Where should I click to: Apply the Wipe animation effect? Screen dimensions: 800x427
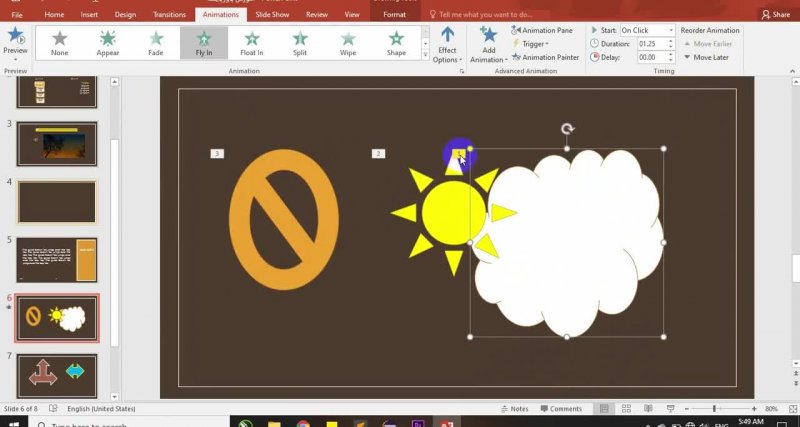(348, 42)
